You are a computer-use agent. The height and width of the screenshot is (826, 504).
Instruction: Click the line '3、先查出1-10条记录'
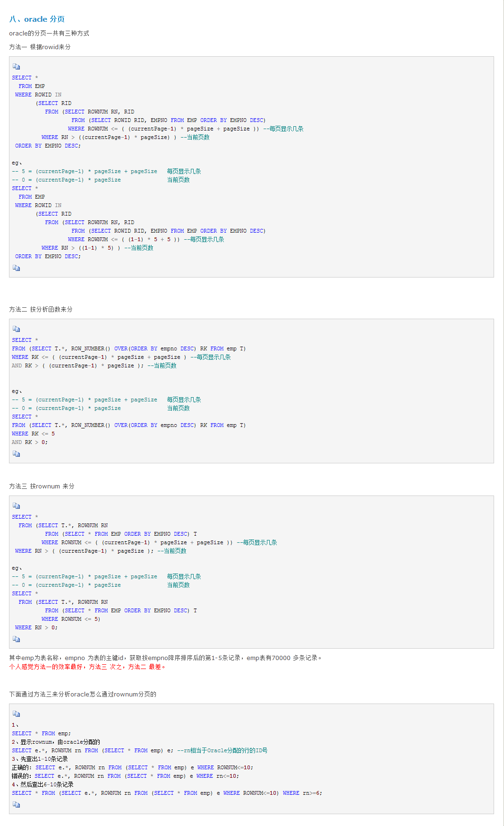(40, 759)
